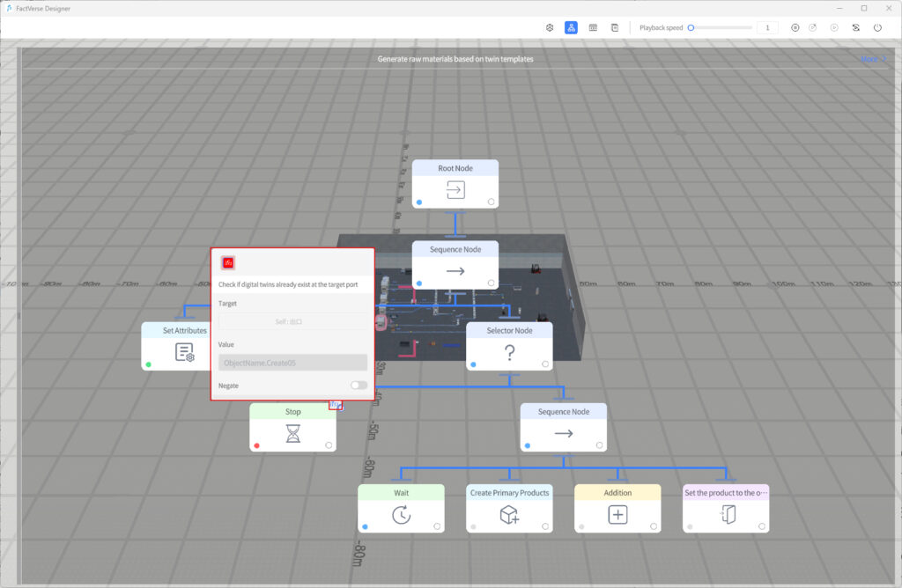The image size is (902, 588).
Task: Click the Addition node title
Action: click(x=617, y=493)
